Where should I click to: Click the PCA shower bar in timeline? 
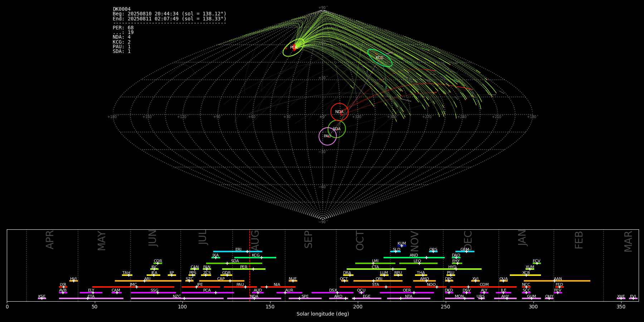click(x=208, y=293)
